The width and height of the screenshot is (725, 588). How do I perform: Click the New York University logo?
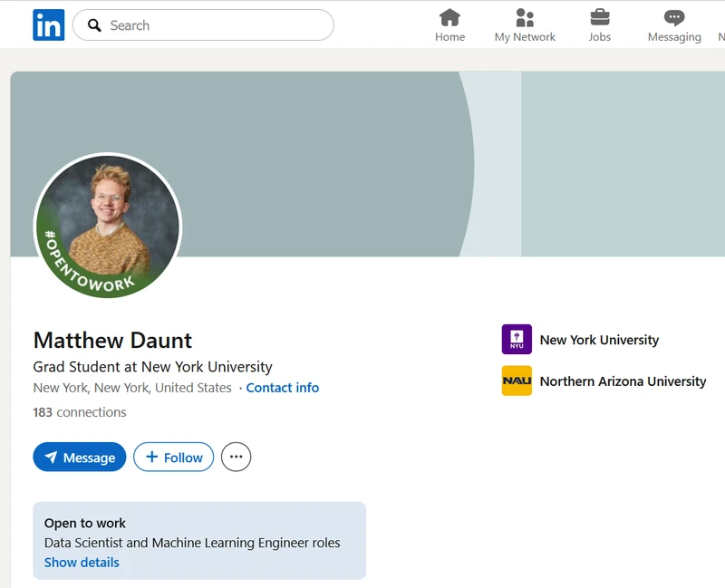click(x=516, y=339)
